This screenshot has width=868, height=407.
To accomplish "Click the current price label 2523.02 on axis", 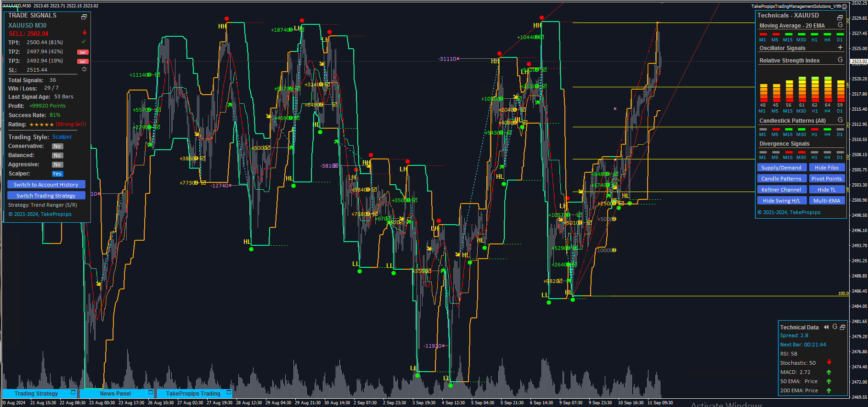I will click(859, 61).
